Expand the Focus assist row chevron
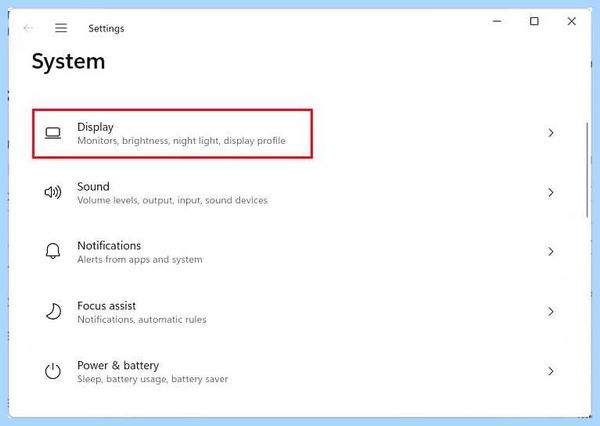 551,312
